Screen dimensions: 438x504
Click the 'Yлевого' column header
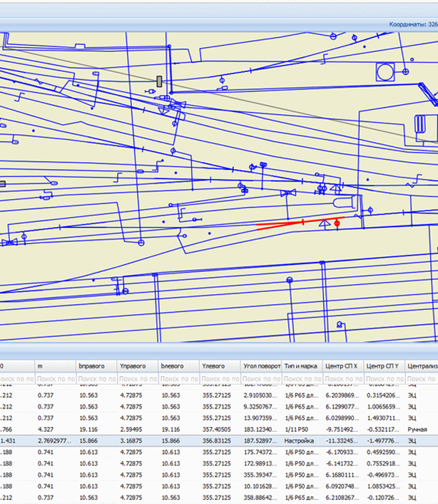click(x=220, y=366)
